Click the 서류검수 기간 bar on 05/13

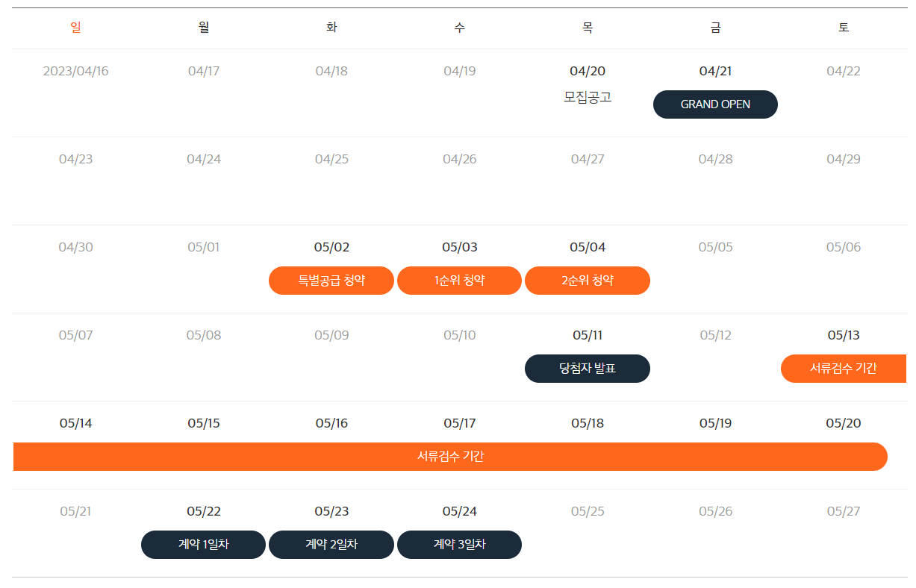point(844,369)
